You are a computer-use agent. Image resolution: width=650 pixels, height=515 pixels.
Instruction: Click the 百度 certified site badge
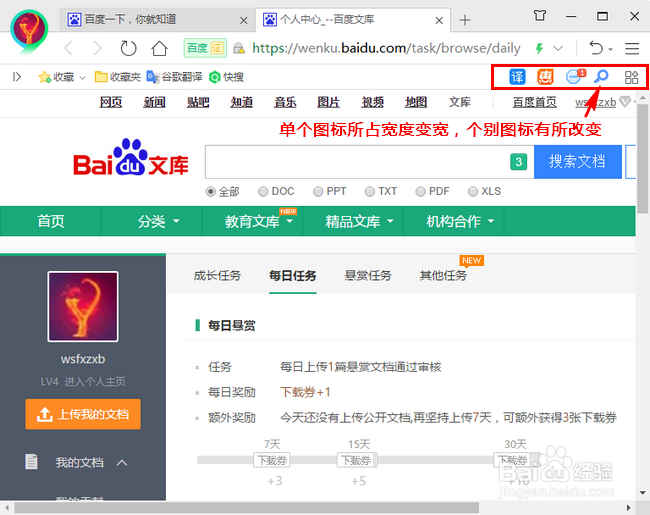[x=205, y=48]
